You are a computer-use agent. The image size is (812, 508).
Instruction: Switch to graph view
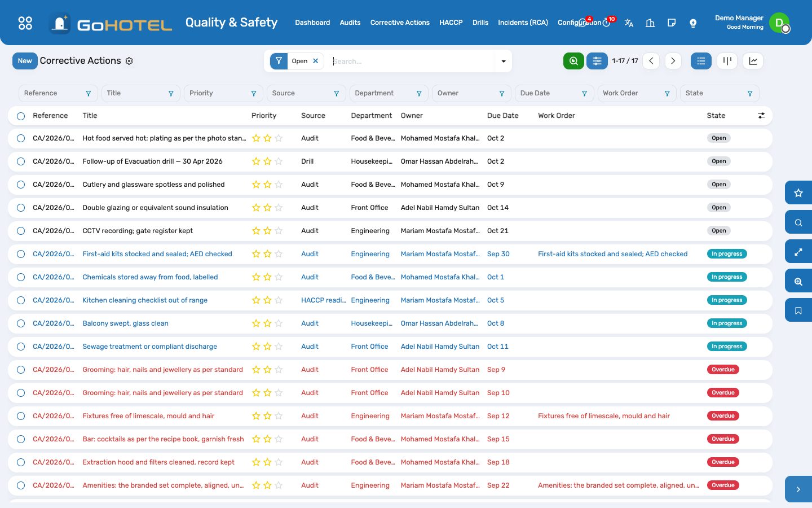tap(753, 61)
